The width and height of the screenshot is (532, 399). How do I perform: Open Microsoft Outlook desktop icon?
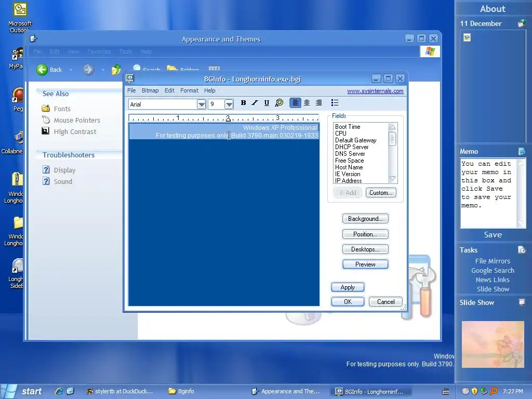coord(20,18)
